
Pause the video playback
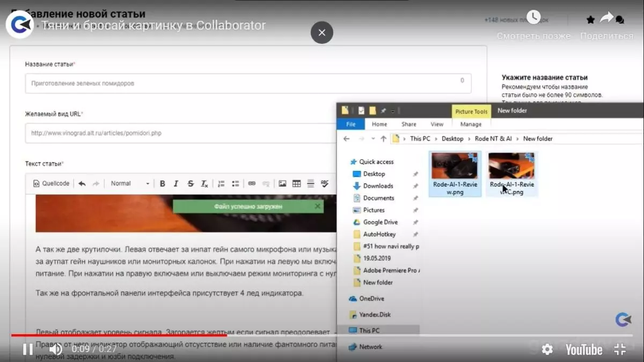point(28,350)
